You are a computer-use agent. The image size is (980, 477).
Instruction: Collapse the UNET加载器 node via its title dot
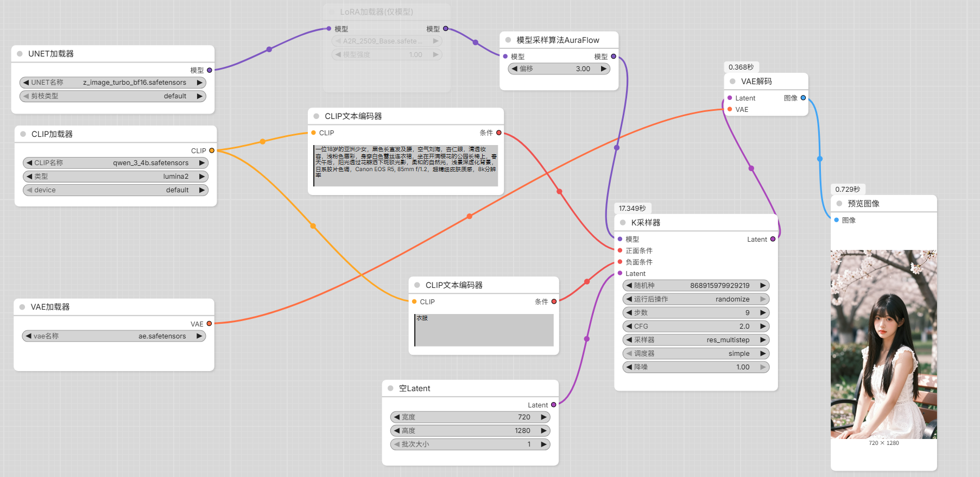(20, 54)
